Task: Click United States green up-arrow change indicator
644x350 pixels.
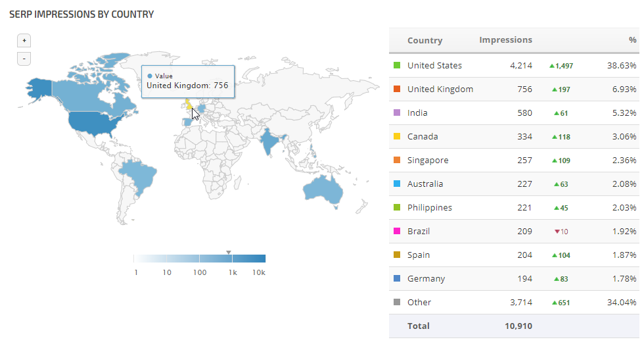Action: pyautogui.click(x=552, y=66)
